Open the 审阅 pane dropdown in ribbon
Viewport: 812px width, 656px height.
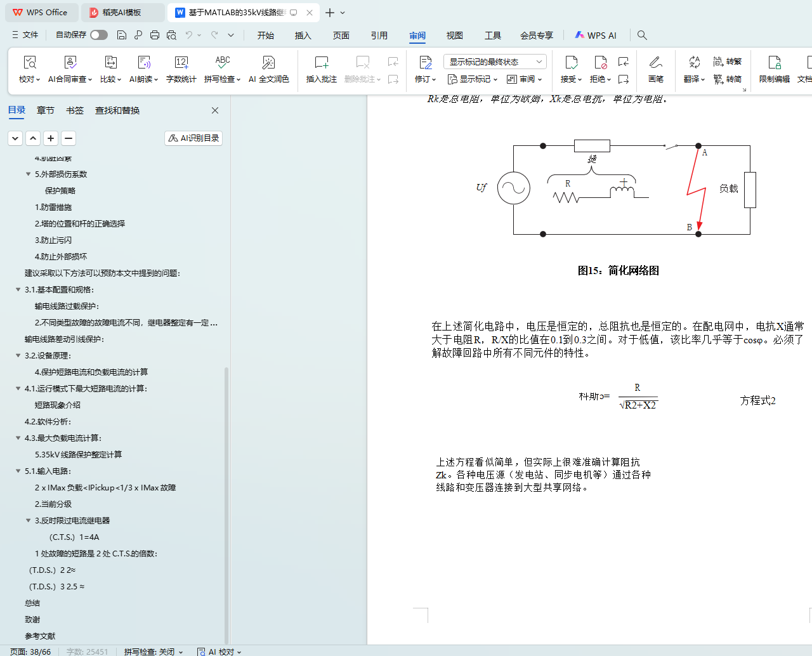click(x=524, y=79)
